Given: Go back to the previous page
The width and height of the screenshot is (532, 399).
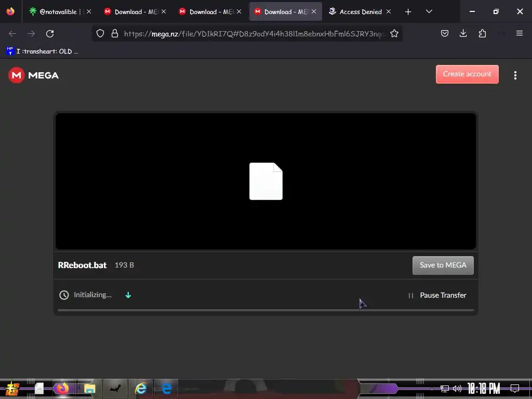Looking at the screenshot, I should click(12, 34).
